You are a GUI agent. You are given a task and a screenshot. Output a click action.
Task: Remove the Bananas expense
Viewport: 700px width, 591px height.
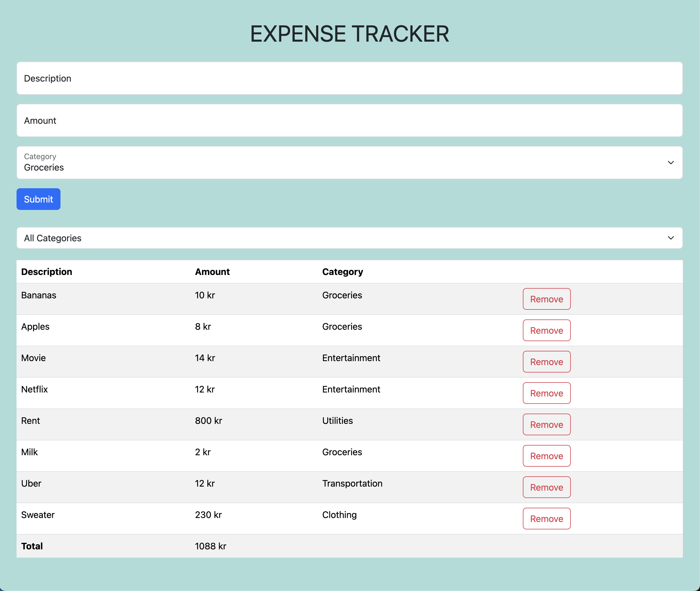[x=546, y=299]
